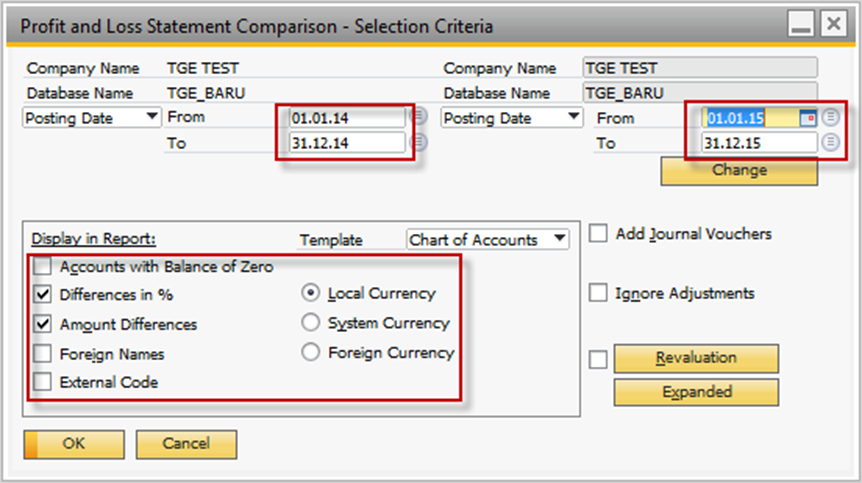
Task: Uncheck Amount Differences option
Action: click(42, 324)
